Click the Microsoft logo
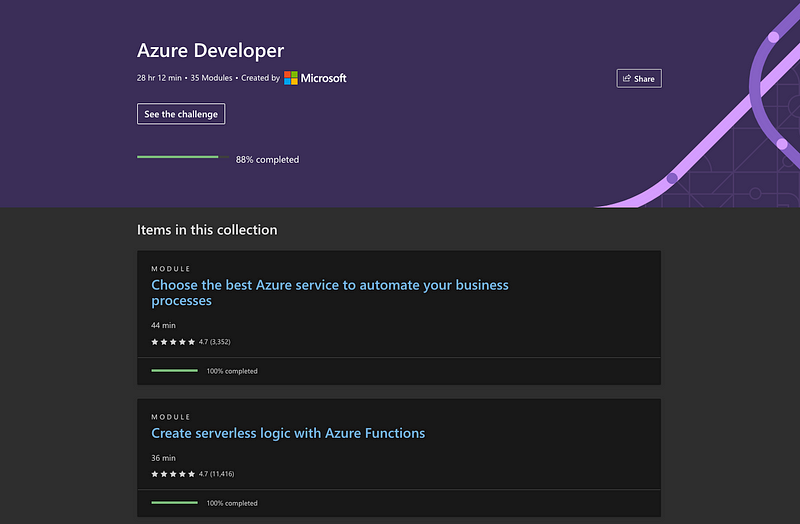The height and width of the screenshot is (524, 800). click(x=315, y=78)
